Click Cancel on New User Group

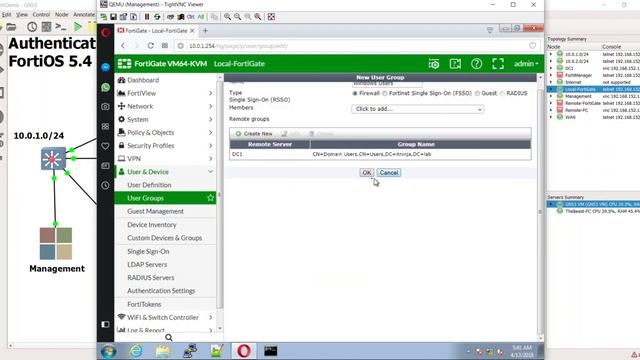(x=389, y=173)
